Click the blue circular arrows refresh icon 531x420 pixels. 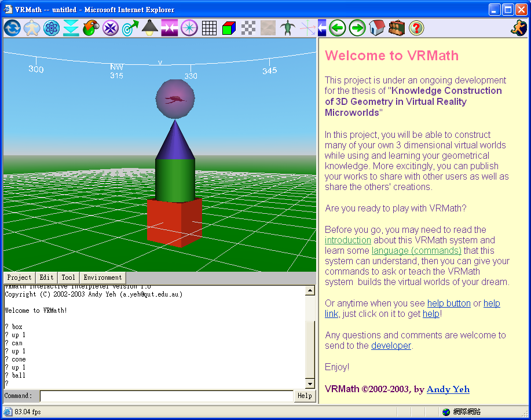pyautogui.click(x=12, y=28)
